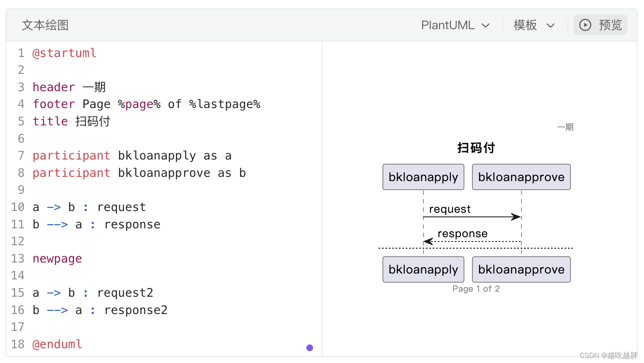Click the chevron arrow next to PlantUML
Viewport: 644px width, 363px height.
point(486,26)
